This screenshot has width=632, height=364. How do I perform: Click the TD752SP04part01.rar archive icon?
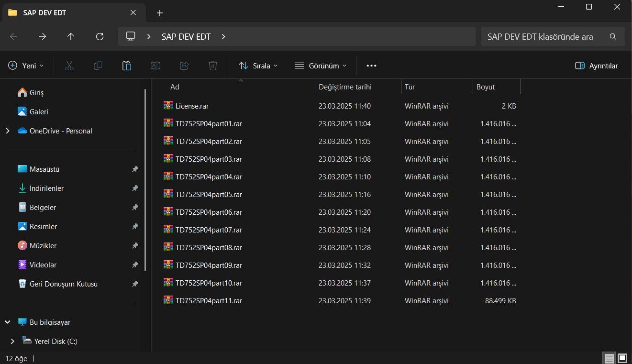click(x=168, y=123)
